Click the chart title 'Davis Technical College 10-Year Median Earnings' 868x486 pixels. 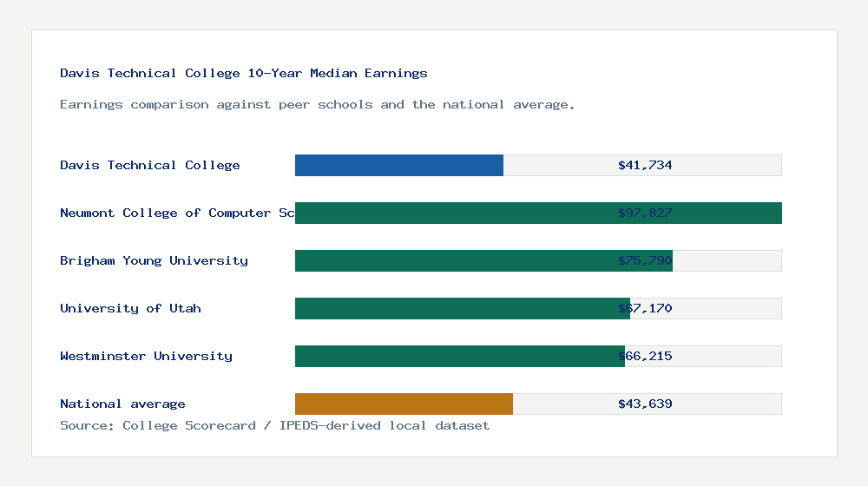tap(244, 73)
